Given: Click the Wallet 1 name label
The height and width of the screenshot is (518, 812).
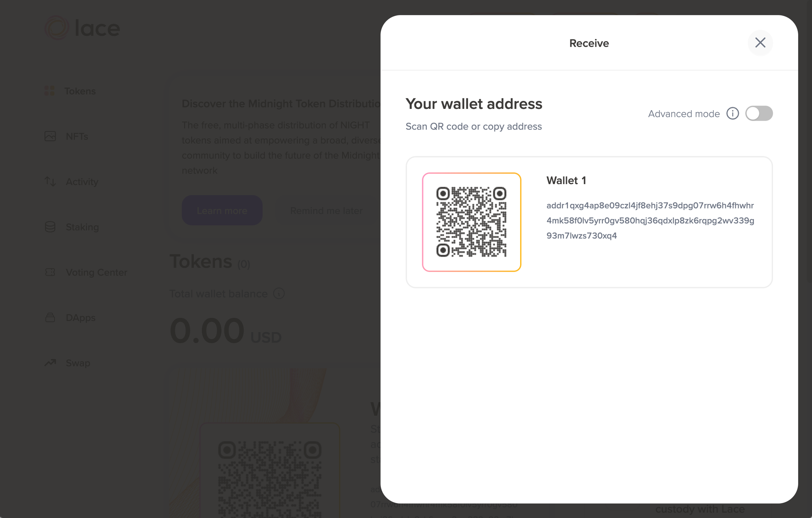Looking at the screenshot, I should pyautogui.click(x=566, y=180).
